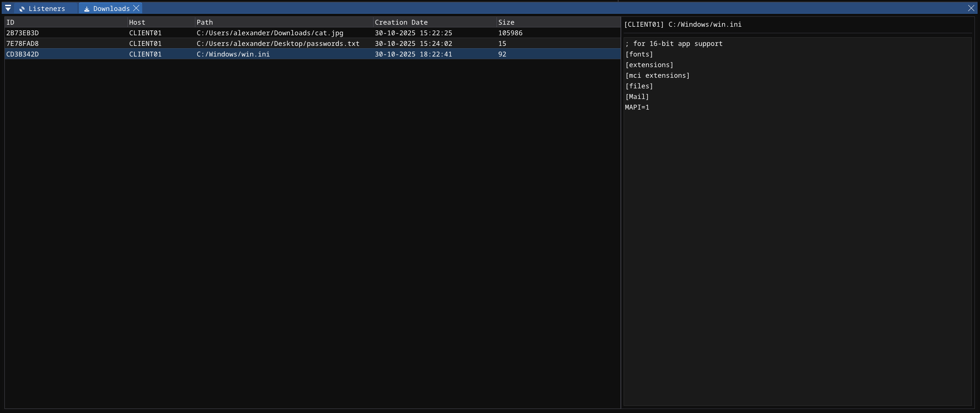The image size is (980, 413).
Task: Click the cat.jpg file path
Action: (x=270, y=33)
